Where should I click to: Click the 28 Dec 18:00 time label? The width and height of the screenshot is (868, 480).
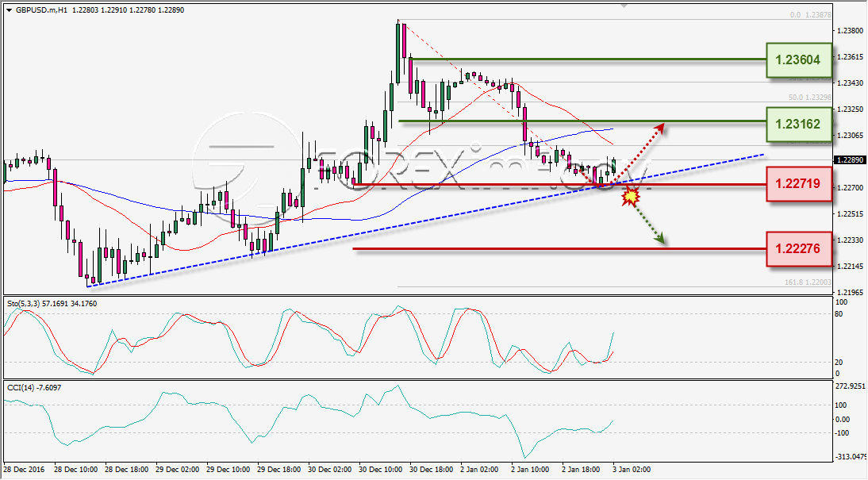tap(126, 470)
